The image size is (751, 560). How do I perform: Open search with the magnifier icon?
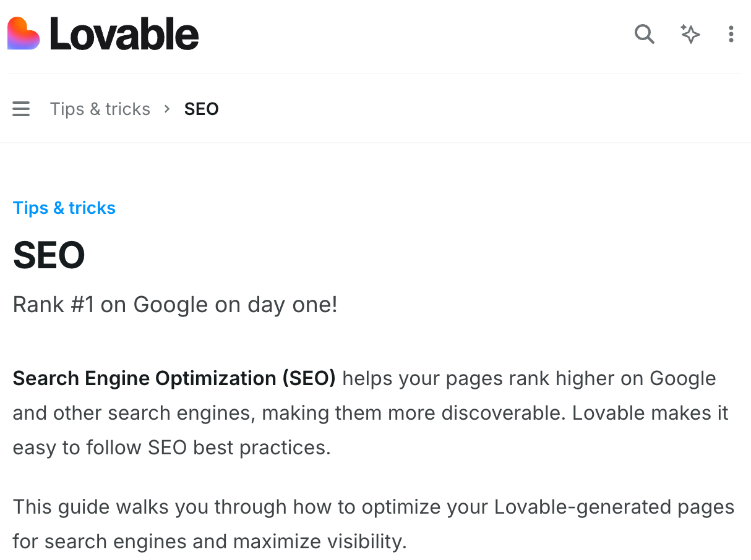coord(644,34)
